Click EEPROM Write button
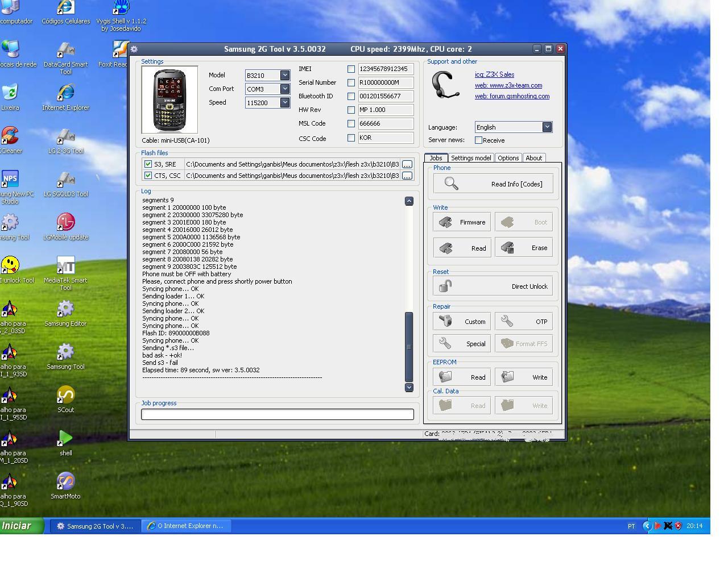This screenshot has width=728, height=582. pyautogui.click(x=524, y=377)
